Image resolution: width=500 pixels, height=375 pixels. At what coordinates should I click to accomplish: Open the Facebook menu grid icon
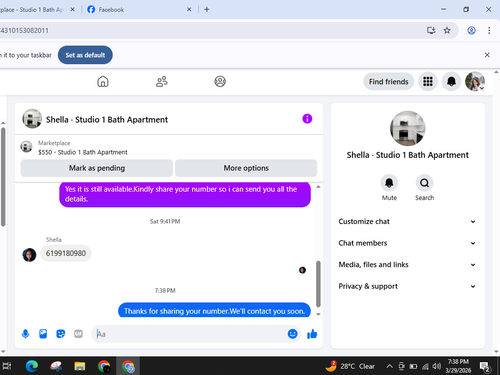tap(428, 81)
